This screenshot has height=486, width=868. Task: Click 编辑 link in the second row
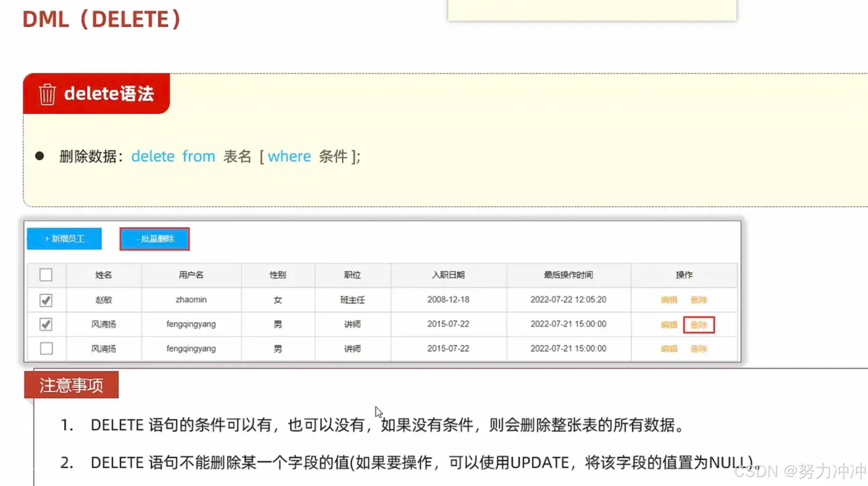668,325
